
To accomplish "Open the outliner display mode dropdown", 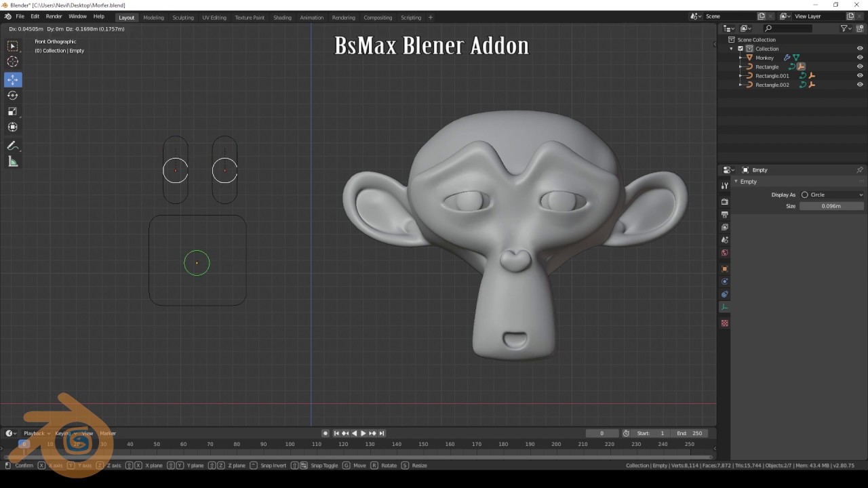I will pos(746,28).
